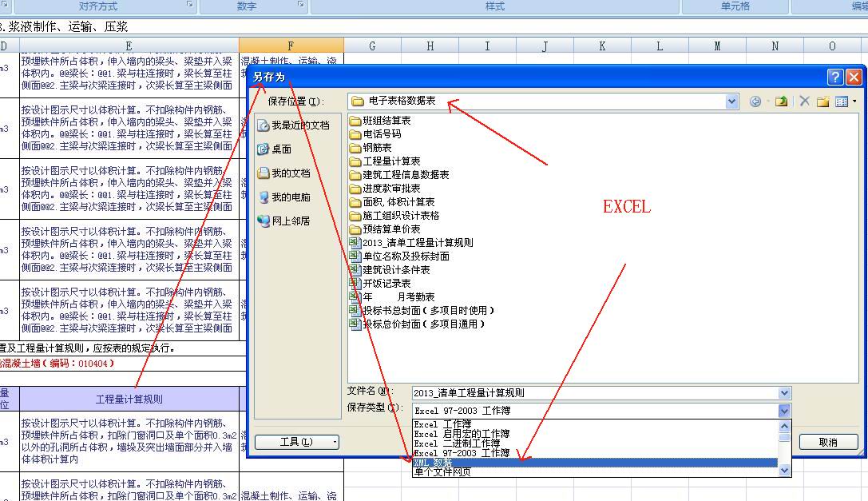Select the 开饭记录表 Excel file
This screenshot has height=501, width=868.
[380, 283]
